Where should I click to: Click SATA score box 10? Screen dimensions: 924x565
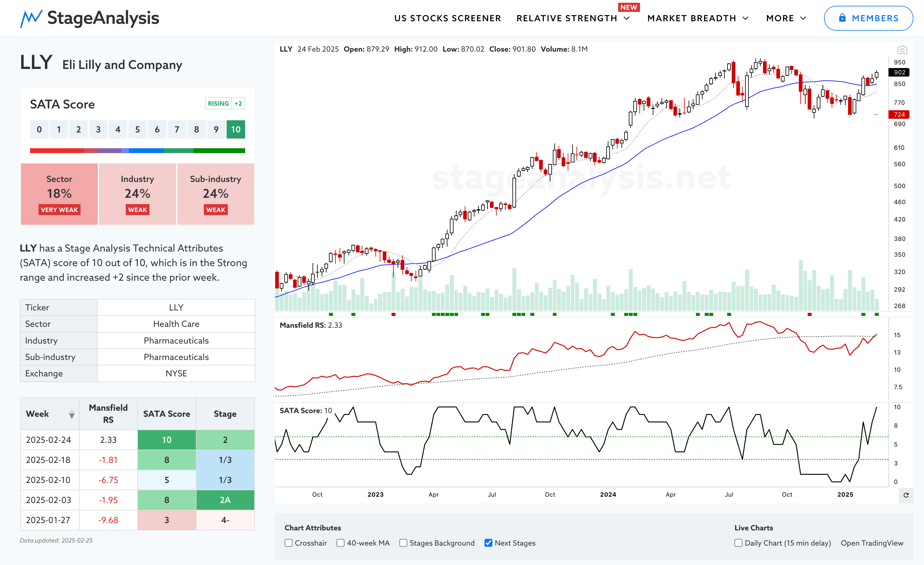pos(235,129)
